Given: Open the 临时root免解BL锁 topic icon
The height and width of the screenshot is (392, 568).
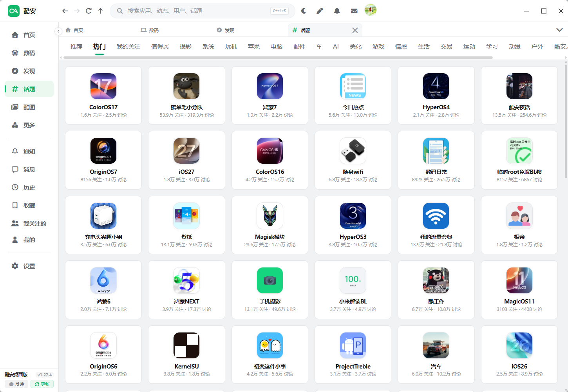Looking at the screenshot, I should (519, 151).
